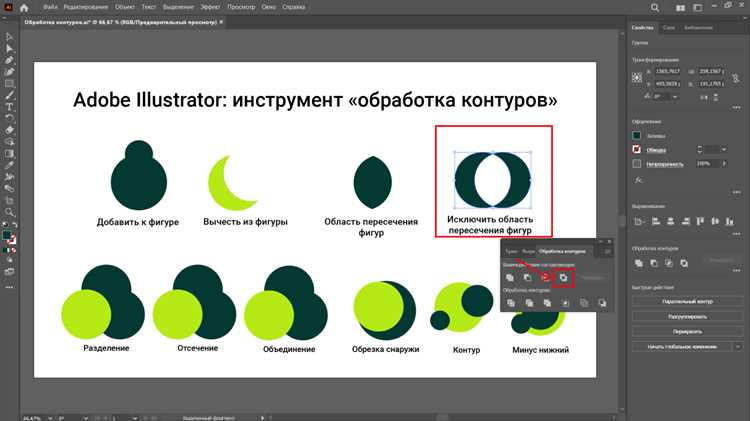750x421 pixels.
Task: Select the Pen tool
Action: (9, 60)
